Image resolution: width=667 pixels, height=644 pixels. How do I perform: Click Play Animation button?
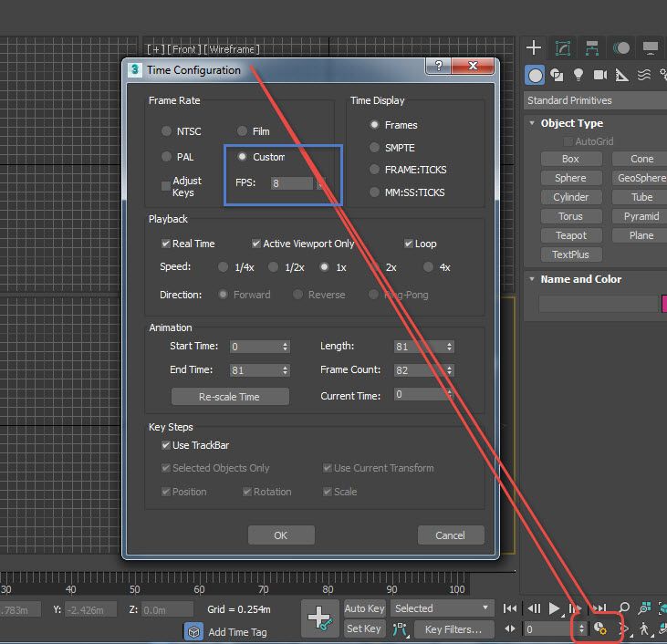[554, 608]
